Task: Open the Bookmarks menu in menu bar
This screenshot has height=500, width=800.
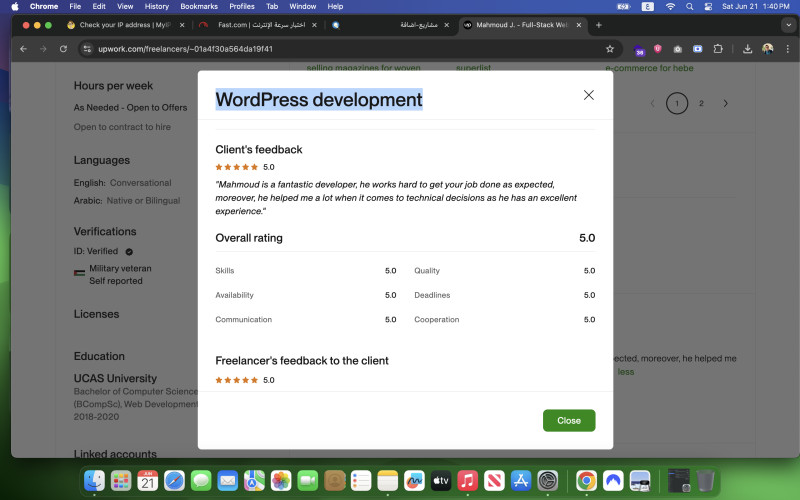Action: click(x=198, y=6)
